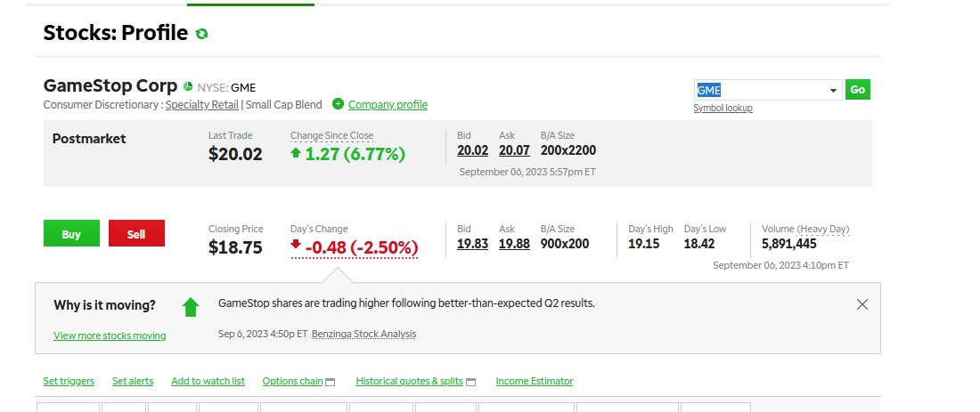Open View more stocks moving link

click(x=110, y=335)
